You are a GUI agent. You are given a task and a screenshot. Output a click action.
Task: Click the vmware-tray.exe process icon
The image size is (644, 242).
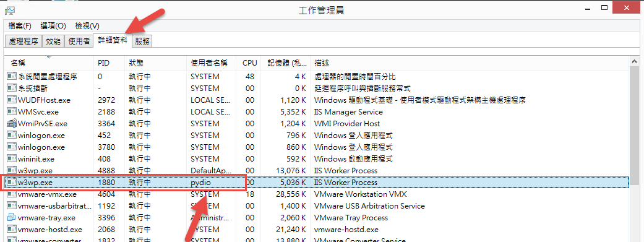[x=12, y=217]
